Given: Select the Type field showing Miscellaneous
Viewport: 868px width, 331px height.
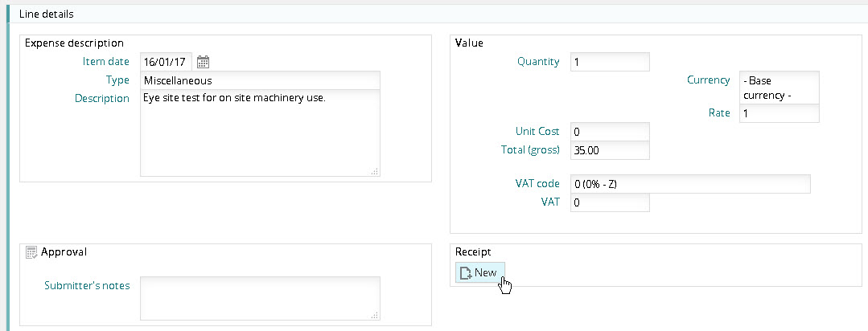Looking at the screenshot, I should (x=259, y=80).
